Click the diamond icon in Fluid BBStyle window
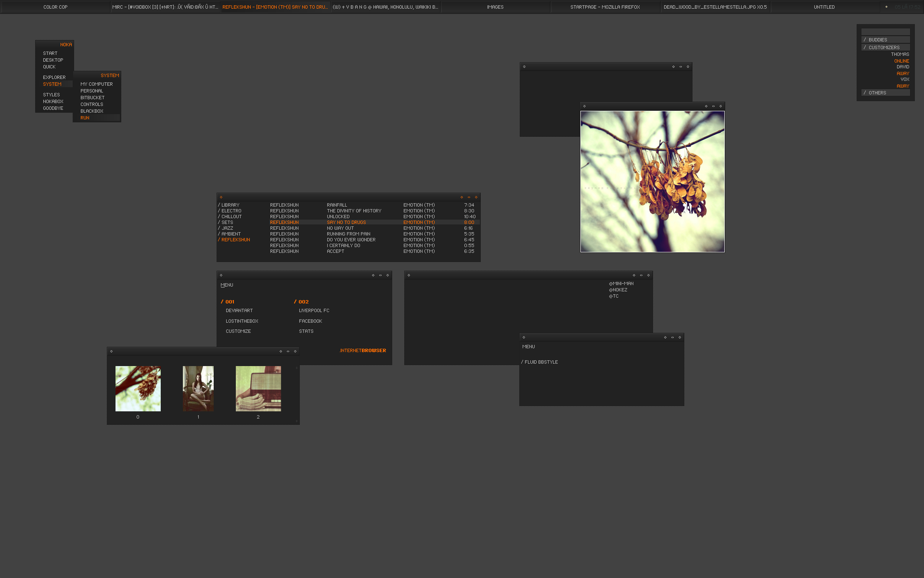Image resolution: width=924 pixels, height=578 pixels. click(665, 337)
